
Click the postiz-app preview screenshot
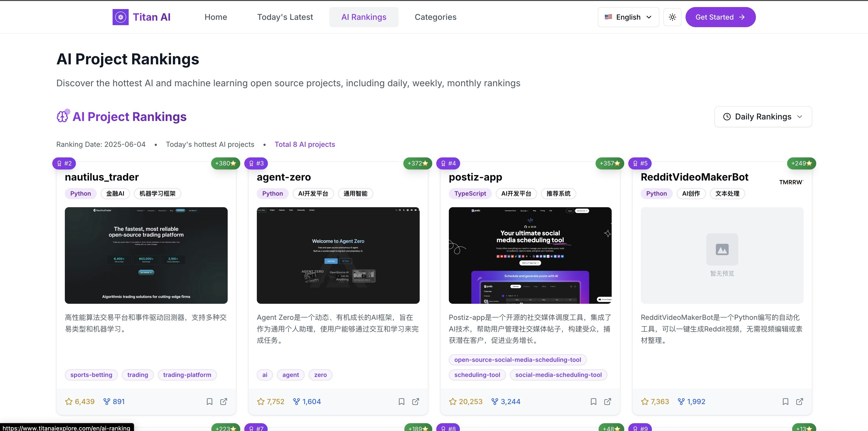[530, 255]
